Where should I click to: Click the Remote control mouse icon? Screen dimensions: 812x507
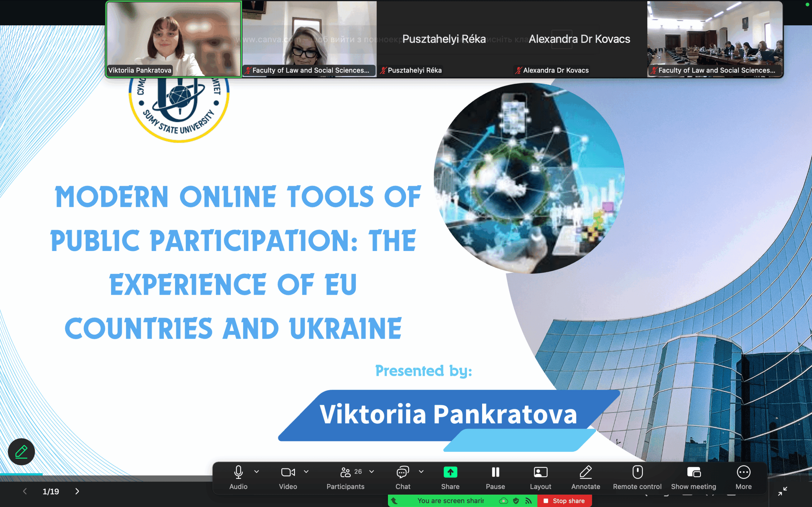click(637, 472)
